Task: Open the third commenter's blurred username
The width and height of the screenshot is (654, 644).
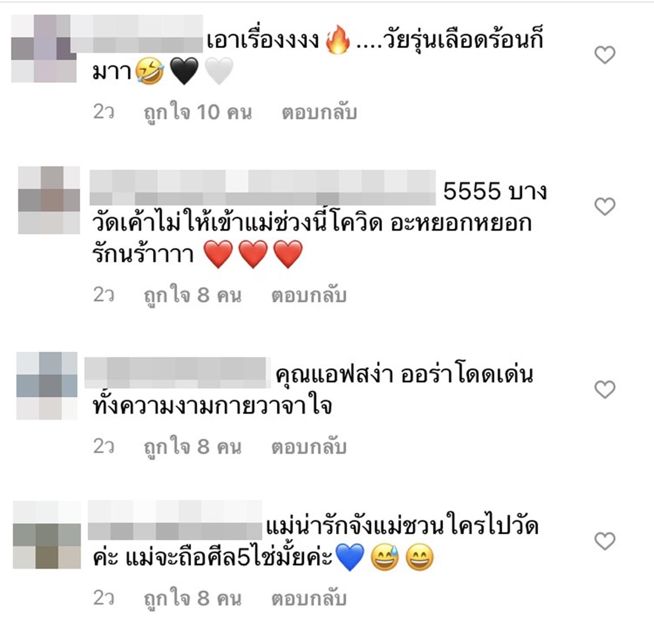Action: click(177, 373)
